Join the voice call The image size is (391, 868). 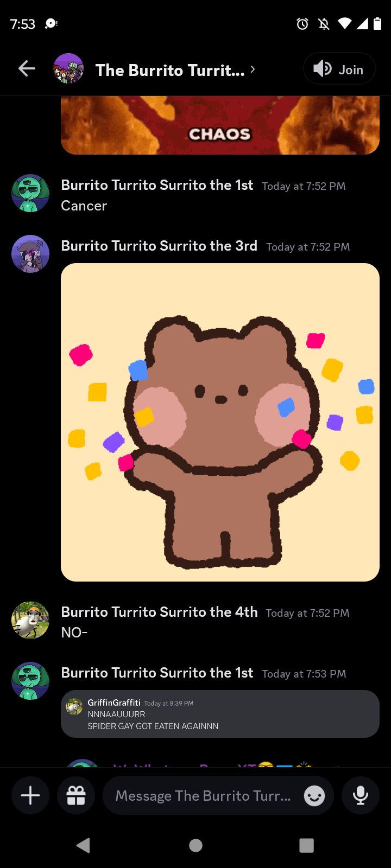(339, 69)
